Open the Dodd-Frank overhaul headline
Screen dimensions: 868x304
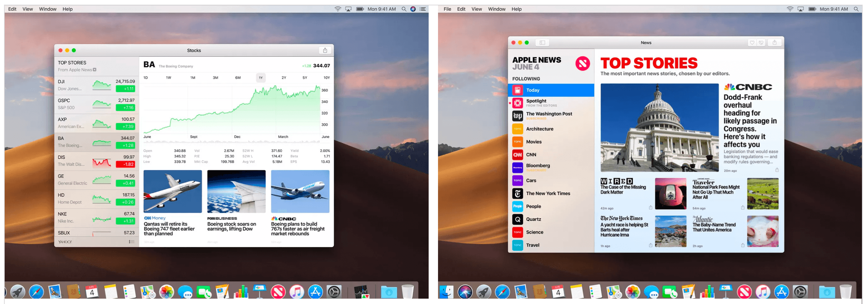(x=750, y=121)
